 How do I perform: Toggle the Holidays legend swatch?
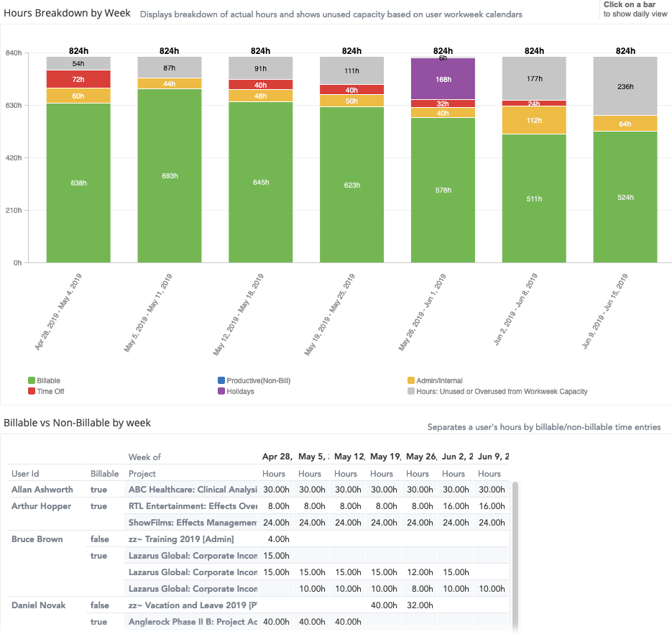[x=221, y=391]
